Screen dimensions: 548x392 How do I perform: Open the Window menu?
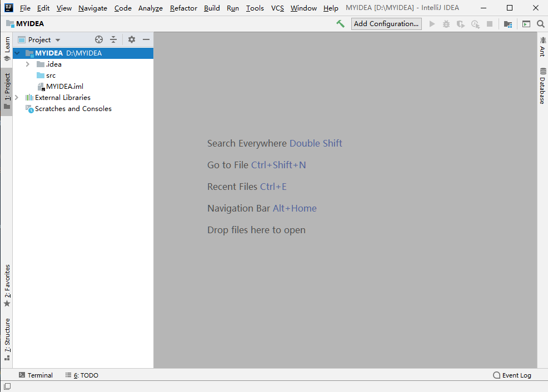pos(303,8)
